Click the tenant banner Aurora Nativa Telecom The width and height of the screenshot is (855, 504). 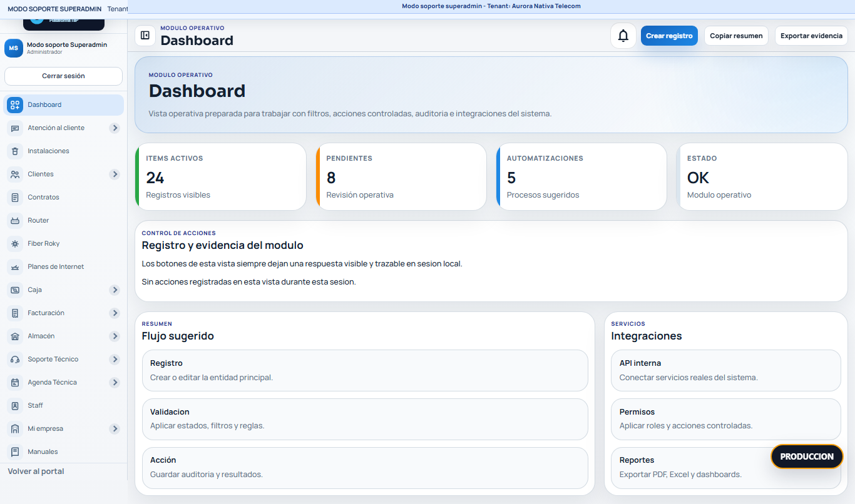[491, 6]
